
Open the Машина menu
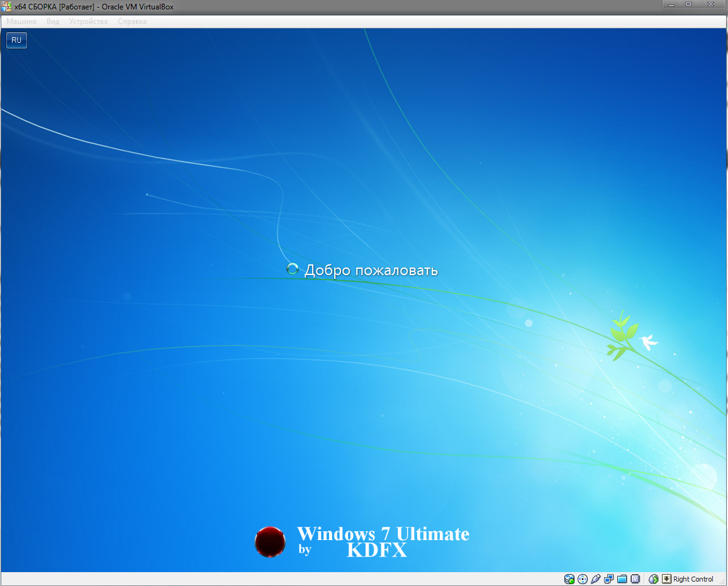click(x=21, y=21)
